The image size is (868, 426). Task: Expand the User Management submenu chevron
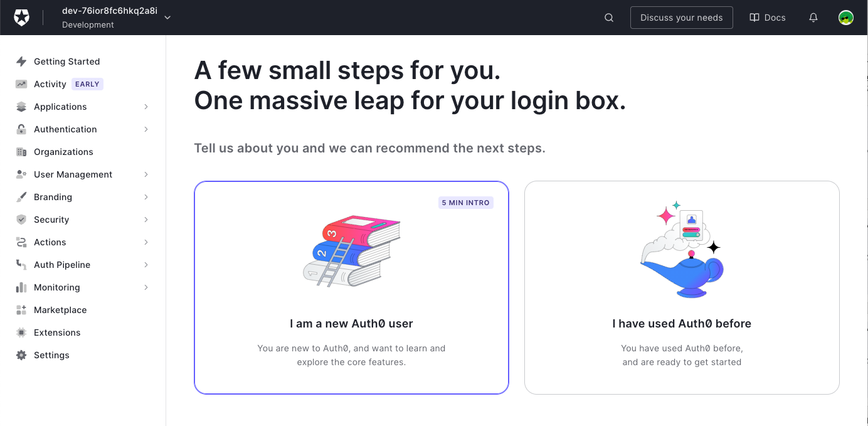click(x=146, y=174)
